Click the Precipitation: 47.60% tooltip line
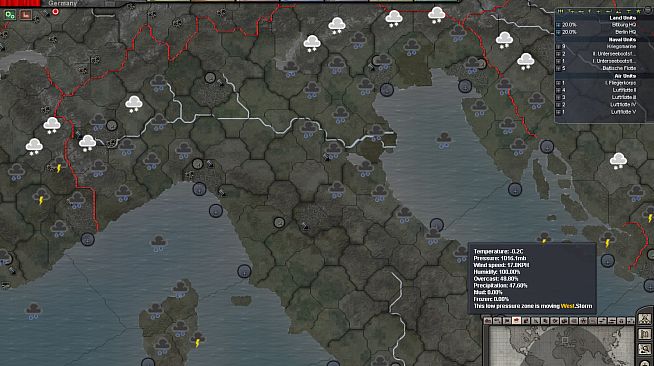The height and width of the screenshot is (366, 654). [501, 286]
